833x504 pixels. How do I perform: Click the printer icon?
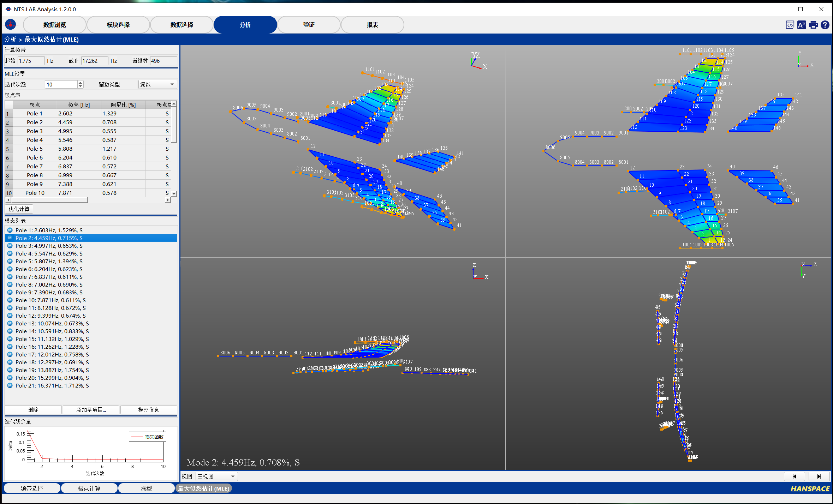[813, 25]
